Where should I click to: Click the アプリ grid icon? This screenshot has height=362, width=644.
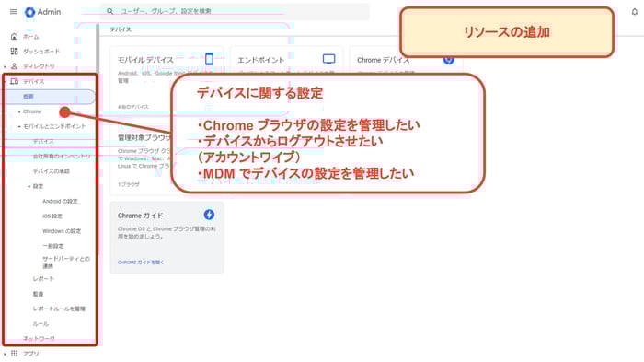coord(14,354)
